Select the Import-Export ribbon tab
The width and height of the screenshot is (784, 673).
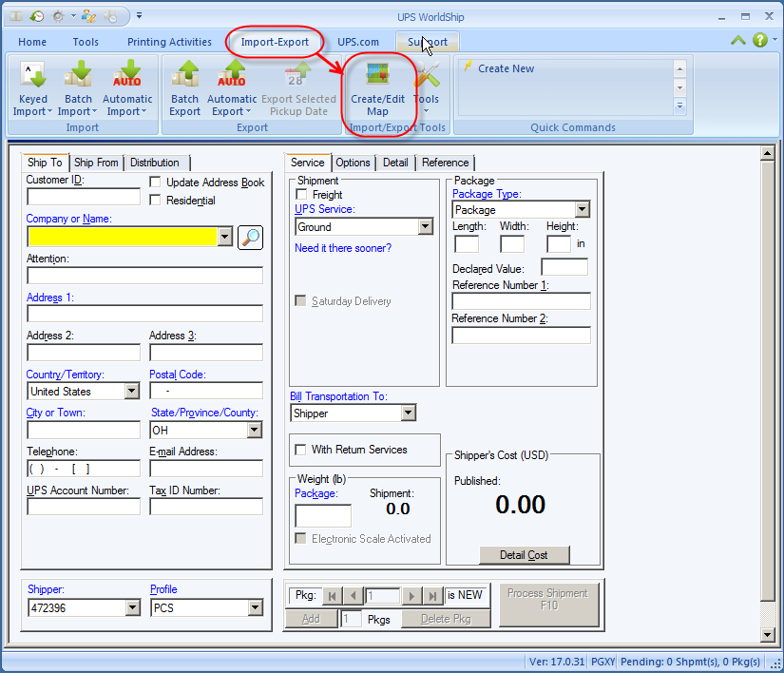click(x=275, y=42)
